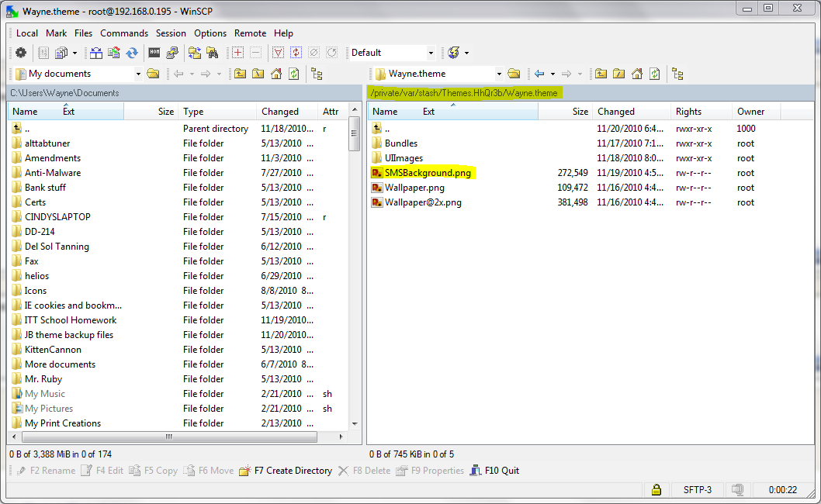This screenshot has height=504, width=821.
Task: Click the Invert Selection icon
Action: [x=296, y=52]
